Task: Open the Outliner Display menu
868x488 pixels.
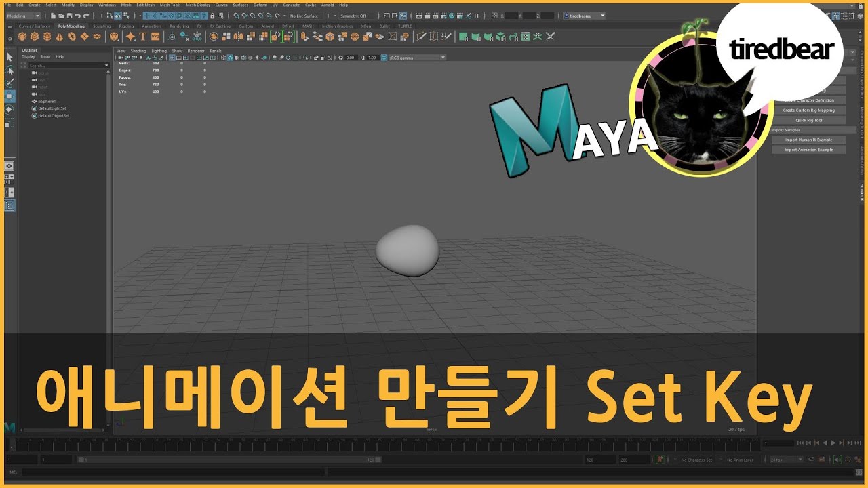Action: (x=28, y=57)
